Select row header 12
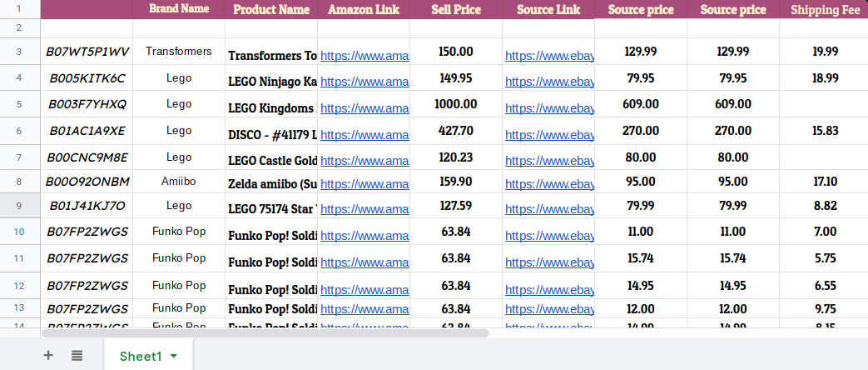The height and width of the screenshot is (370, 868). tap(19, 286)
